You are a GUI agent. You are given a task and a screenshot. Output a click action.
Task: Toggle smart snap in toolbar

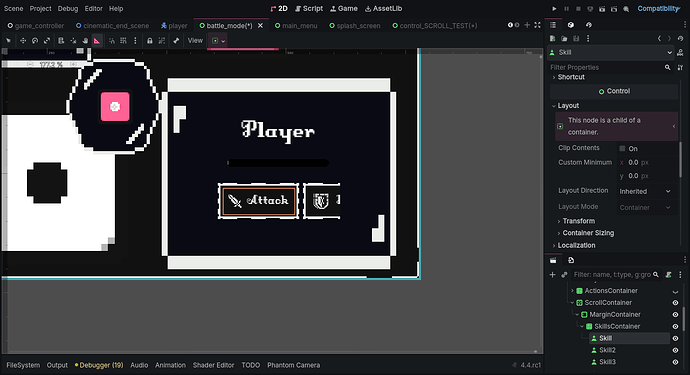click(112, 40)
